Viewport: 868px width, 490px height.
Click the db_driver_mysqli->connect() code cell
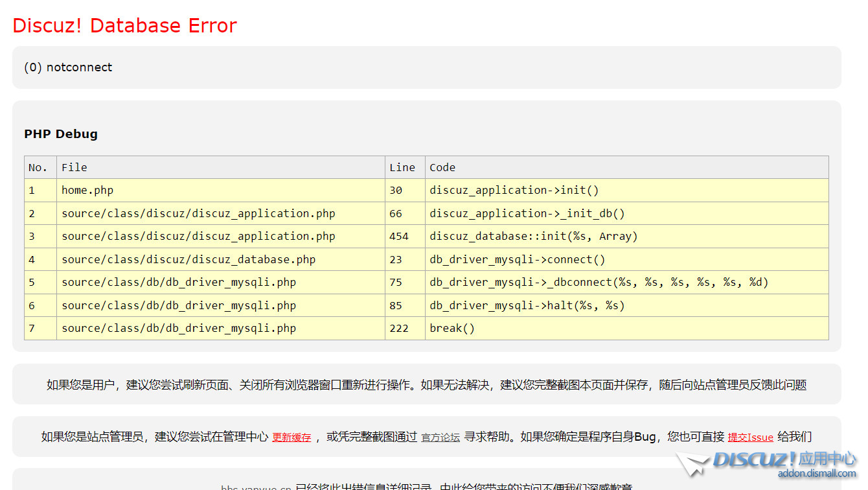click(x=518, y=260)
